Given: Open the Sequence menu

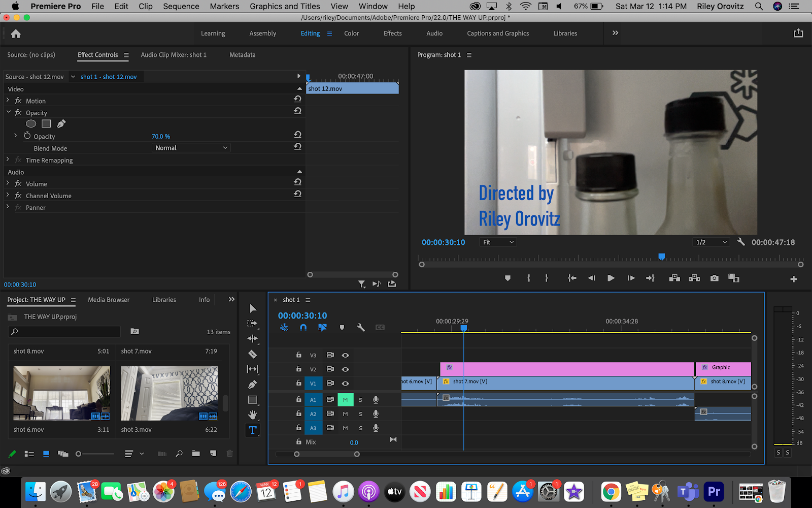Looking at the screenshot, I should [x=181, y=6].
